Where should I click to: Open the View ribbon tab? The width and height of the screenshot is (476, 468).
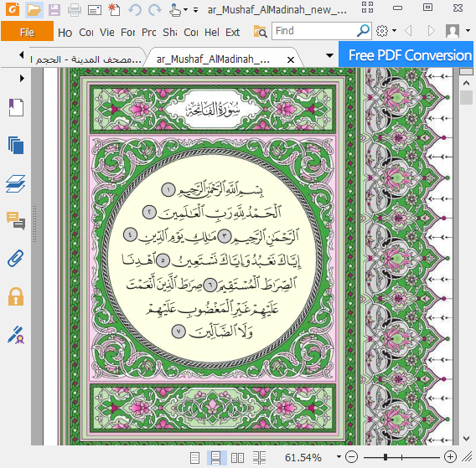click(107, 32)
